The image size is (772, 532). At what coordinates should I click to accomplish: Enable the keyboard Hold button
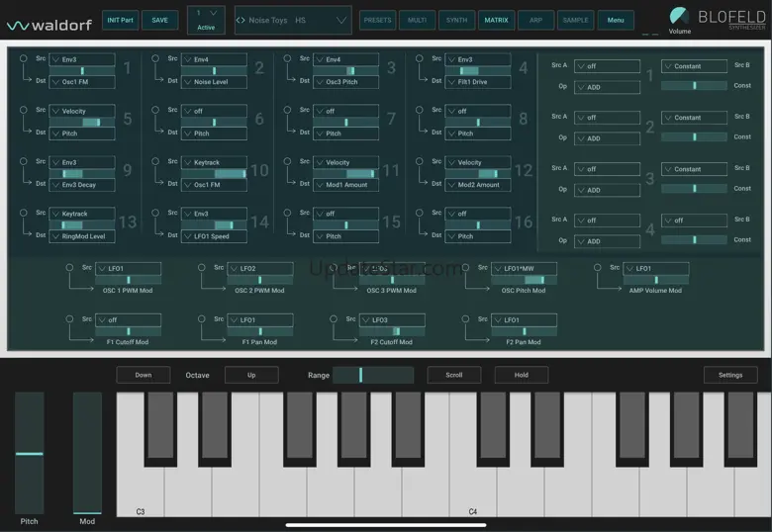[x=522, y=375]
